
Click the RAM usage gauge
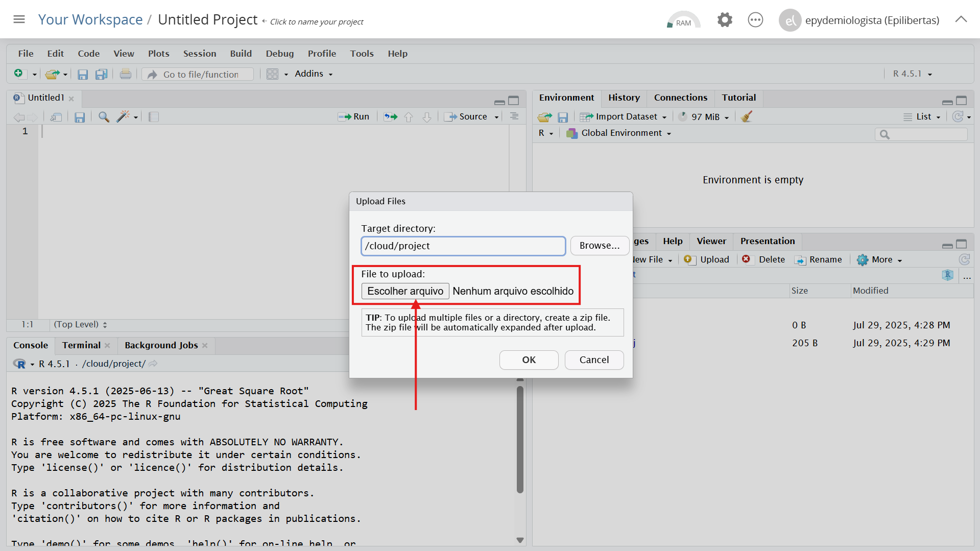pos(683,20)
